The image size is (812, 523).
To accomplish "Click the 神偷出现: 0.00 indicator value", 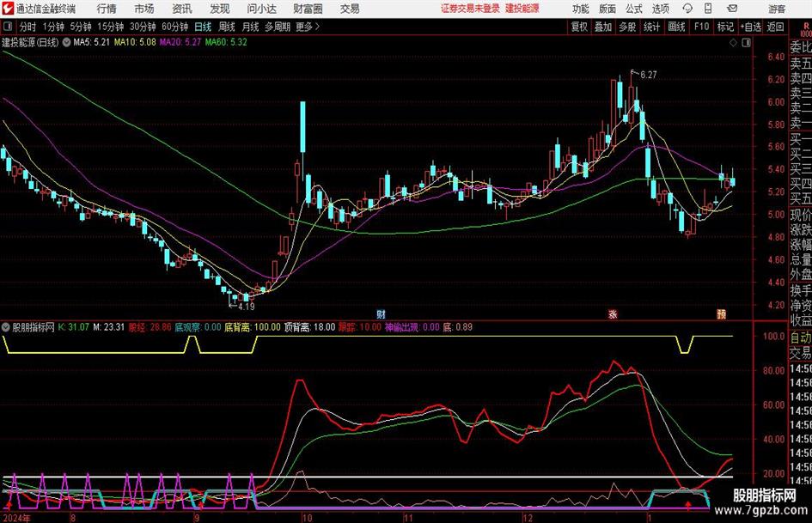I will pos(412,327).
